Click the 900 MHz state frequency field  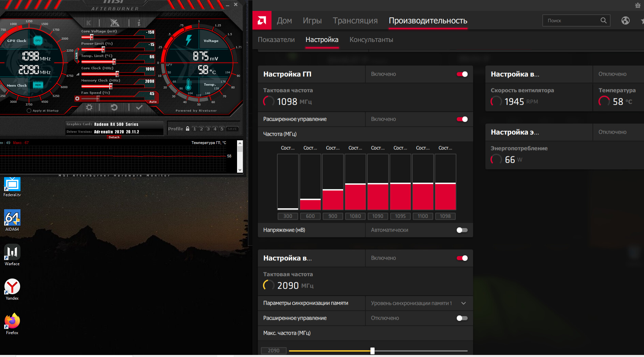(333, 216)
